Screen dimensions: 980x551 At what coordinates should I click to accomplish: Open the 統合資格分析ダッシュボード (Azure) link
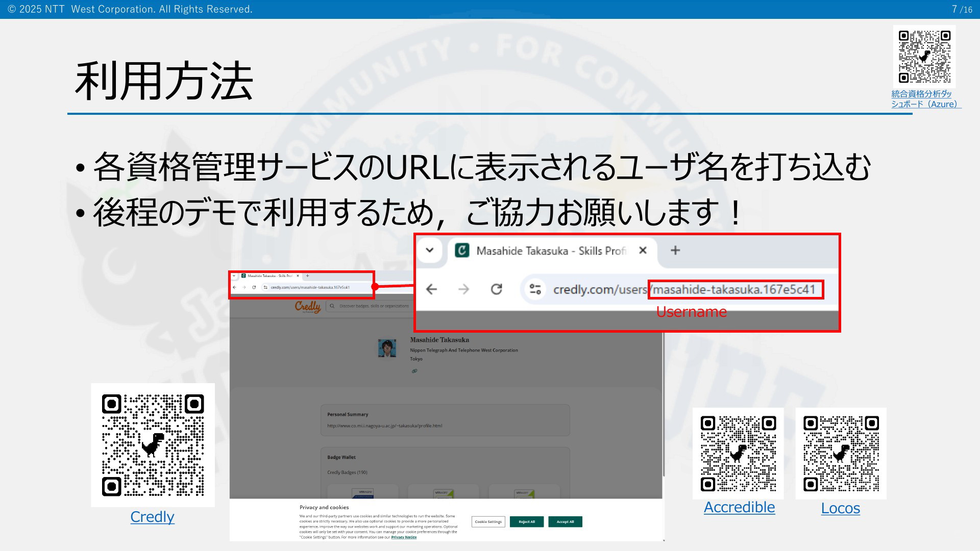click(x=926, y=99)
